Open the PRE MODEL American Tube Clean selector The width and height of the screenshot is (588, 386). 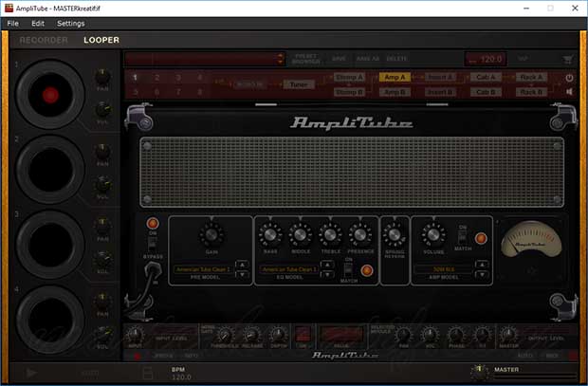(x=203, y=269)
